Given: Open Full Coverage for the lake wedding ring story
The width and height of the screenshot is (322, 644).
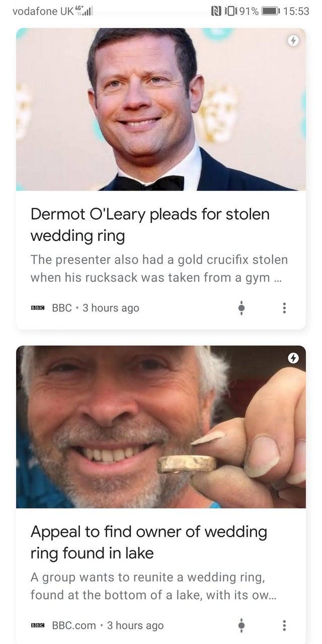Looking at the screenshot, I should click(242, 625).
